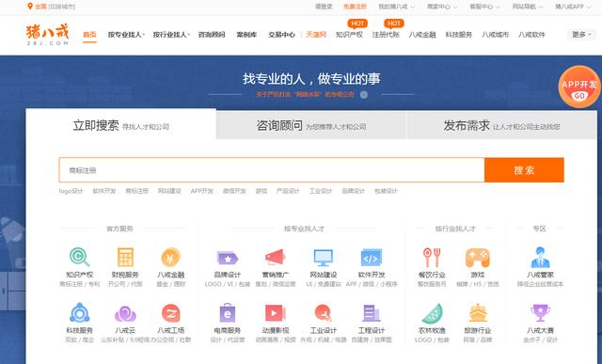Image resolution: width=602 pixels, height=364 pixels.
Task: Click the location pin next to 全国
Action: coord(30,7)
